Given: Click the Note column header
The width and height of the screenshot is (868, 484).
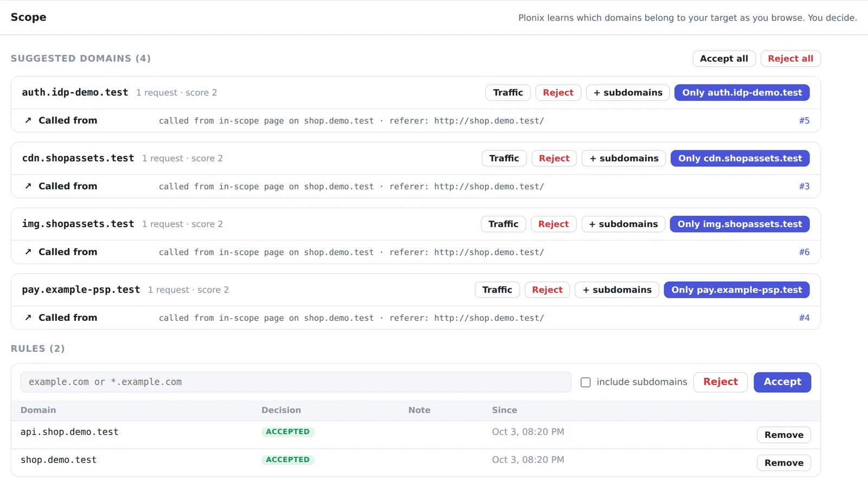Looking at the screenshot, I should (419, 410).
